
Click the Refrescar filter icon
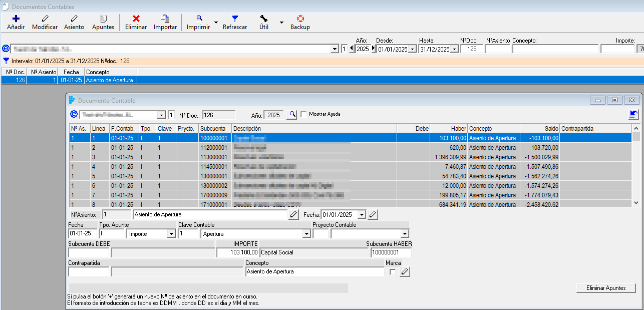click(234, 19)
